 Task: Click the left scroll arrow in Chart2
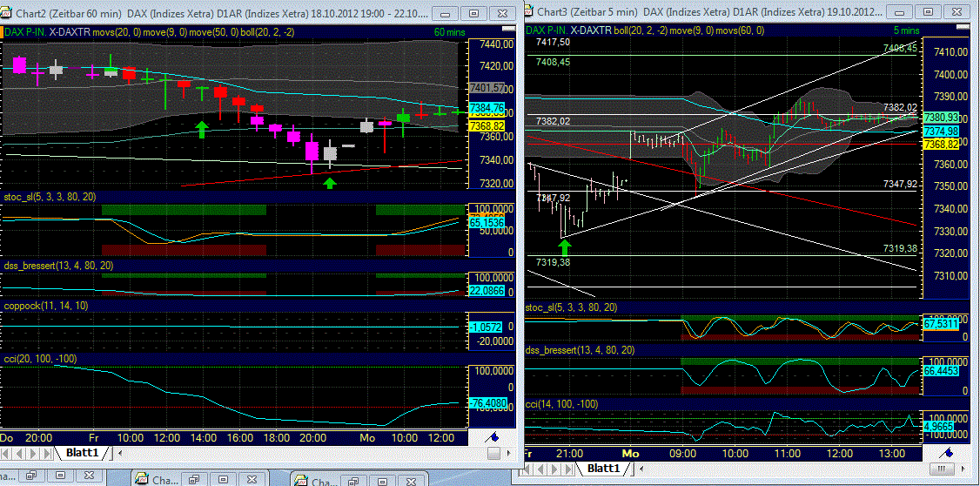(x=122, y=453)
